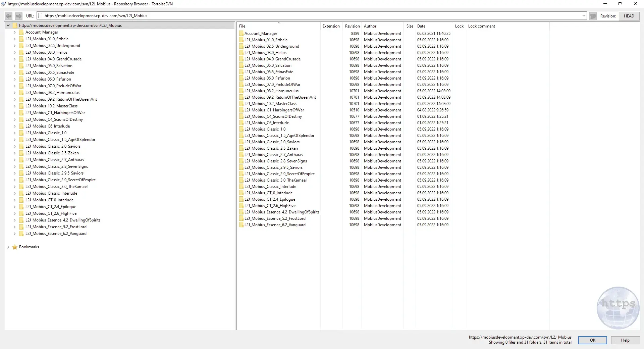Screen dimensions: 644x349
Task: Click L2J_Mobius_04.0_GrandCrusade folder icon in file list
Action: [x=241, y=59]
